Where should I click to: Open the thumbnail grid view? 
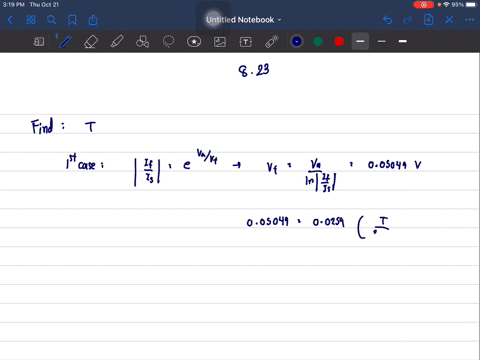pyautogui.click(x=31, y=20)
